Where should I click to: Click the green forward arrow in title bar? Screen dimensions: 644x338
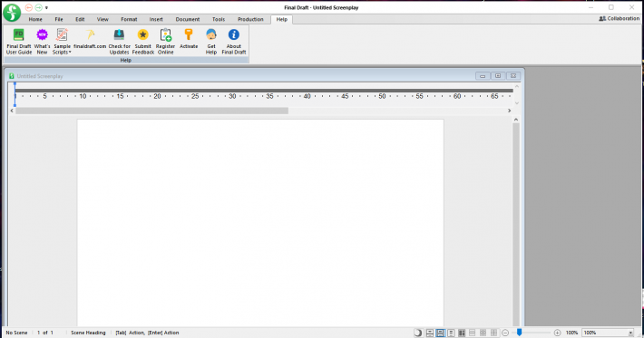[38, 7]
